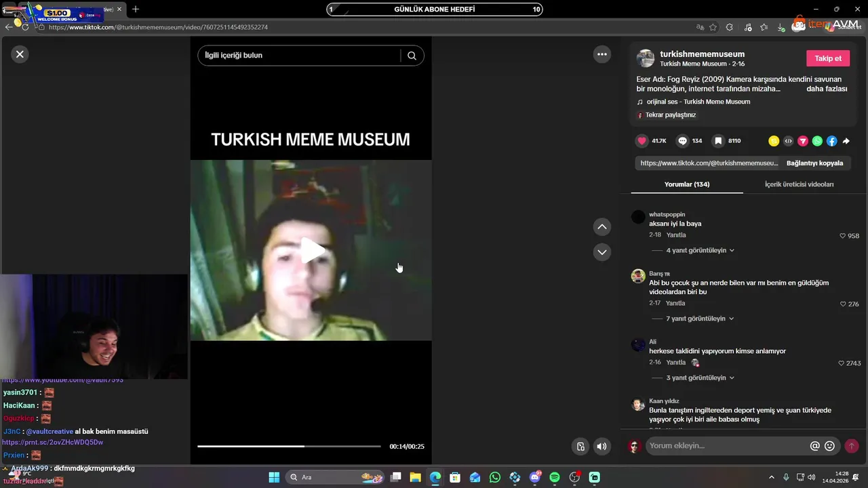Mute the video sound
The image size is (868, 488).
(x=601, y=446)
